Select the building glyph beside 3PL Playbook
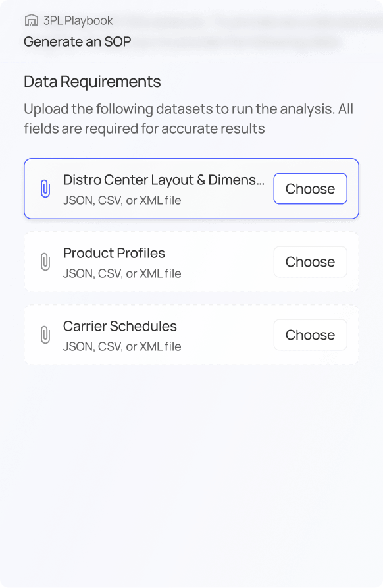The width and height of the screenshot is (383, 588). pos(30,20)
